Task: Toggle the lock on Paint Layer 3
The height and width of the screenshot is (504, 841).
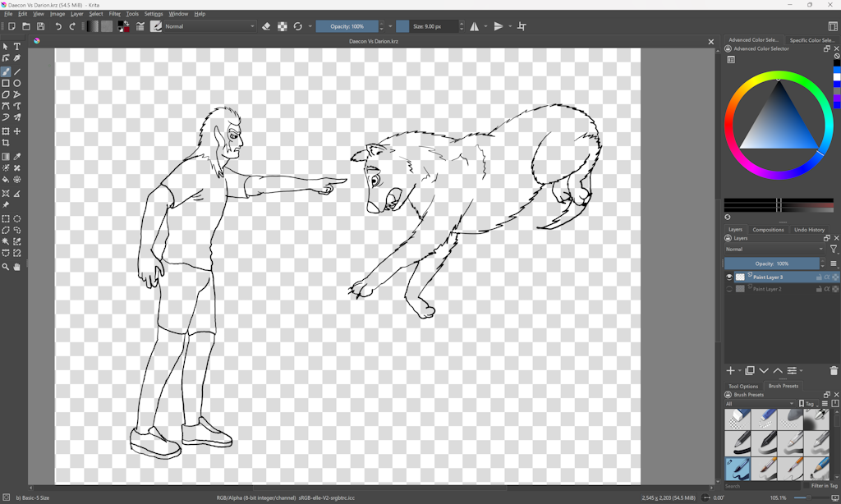Action: point(819,277)
